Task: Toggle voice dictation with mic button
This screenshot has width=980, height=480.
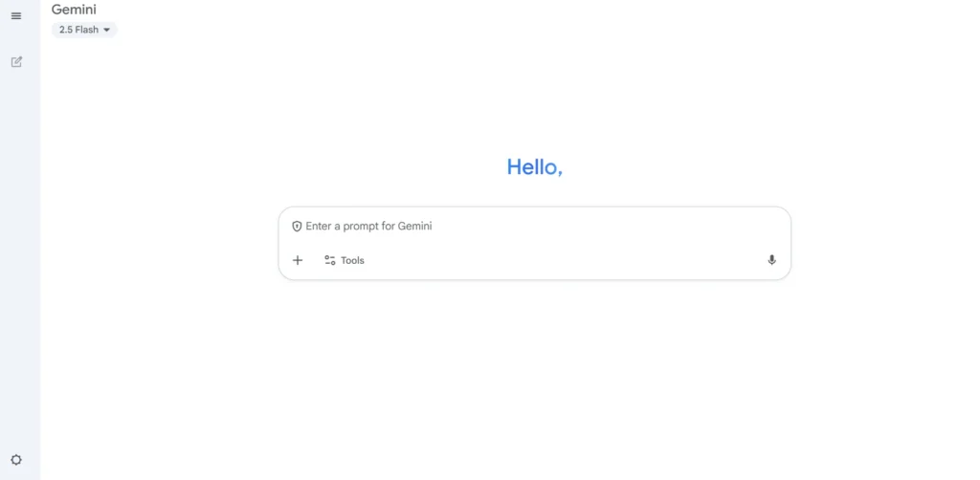Action: [x=771, y=260]
